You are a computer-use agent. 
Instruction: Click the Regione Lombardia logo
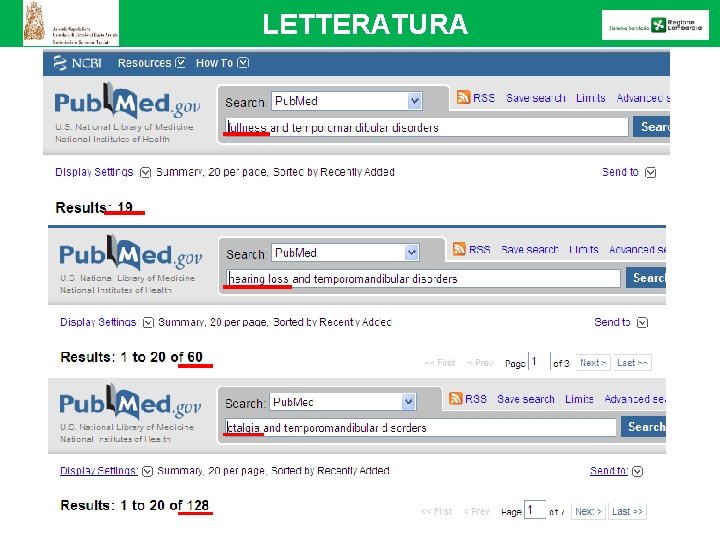click(655, 25)
